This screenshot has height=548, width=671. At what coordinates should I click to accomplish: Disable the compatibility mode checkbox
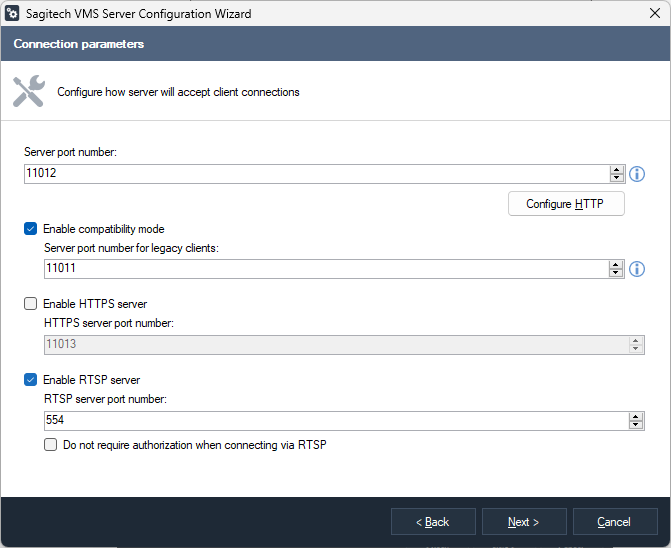click(31, 229)
